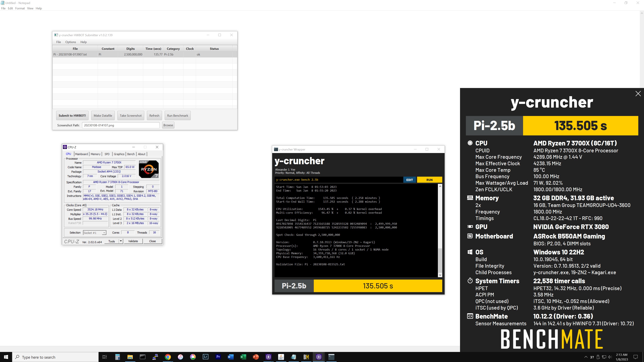Image resolution: width=644 pixels, height=362 pixels.
Task: Launch Adobe Lightroom from the taskbar
Action: pos(205,357)
